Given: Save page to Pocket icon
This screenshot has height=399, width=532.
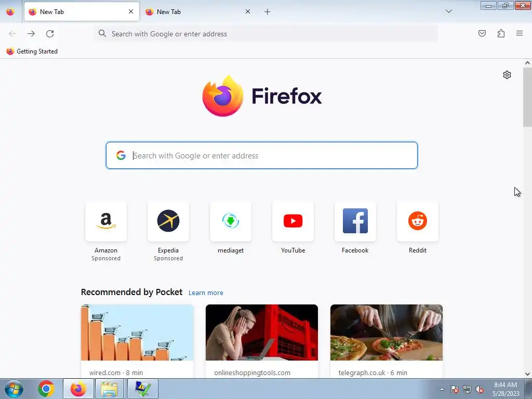Looking at the screenshot, I should 482,33.
